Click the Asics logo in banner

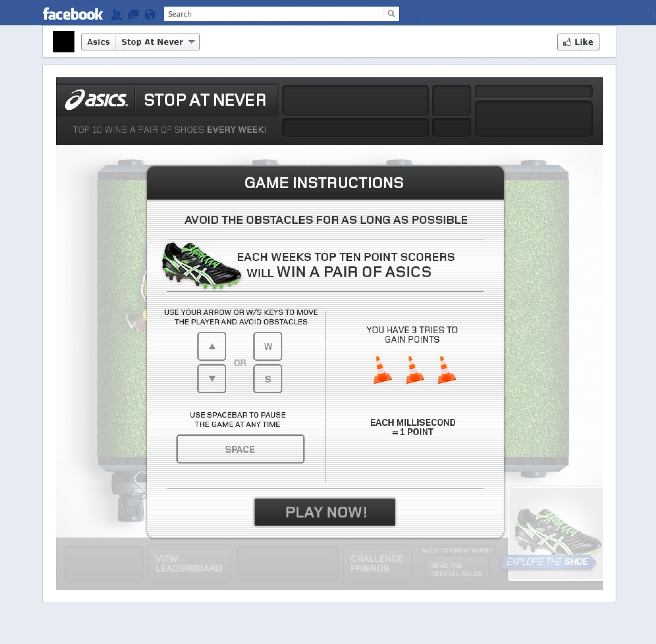point(96,100)
